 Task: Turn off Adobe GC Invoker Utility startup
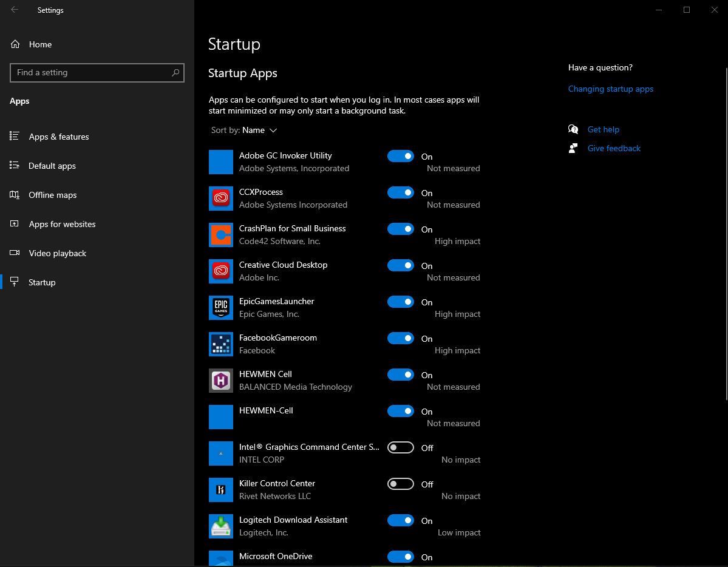[400, 156]
